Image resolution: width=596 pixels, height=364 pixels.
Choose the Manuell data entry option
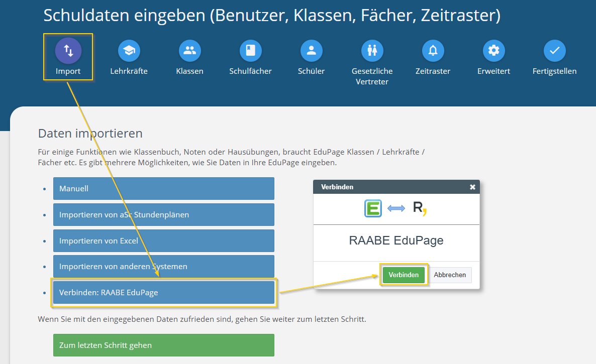pyautogui.click(x=164, y=189)
